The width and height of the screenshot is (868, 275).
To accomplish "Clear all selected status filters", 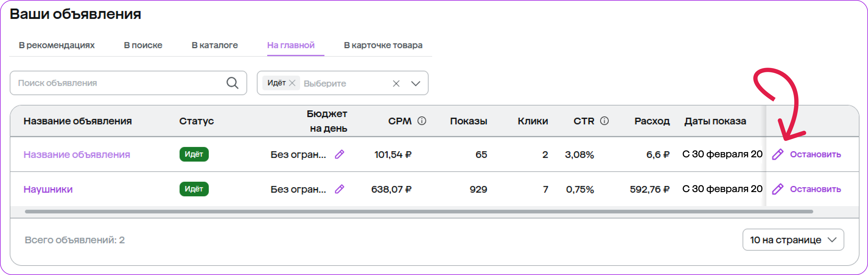I will 396,83.
